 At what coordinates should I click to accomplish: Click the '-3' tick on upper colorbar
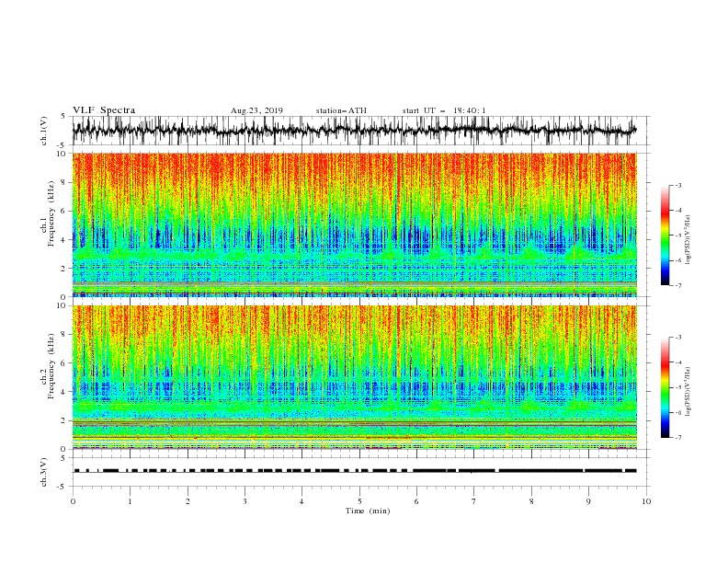tap(677, 185)
